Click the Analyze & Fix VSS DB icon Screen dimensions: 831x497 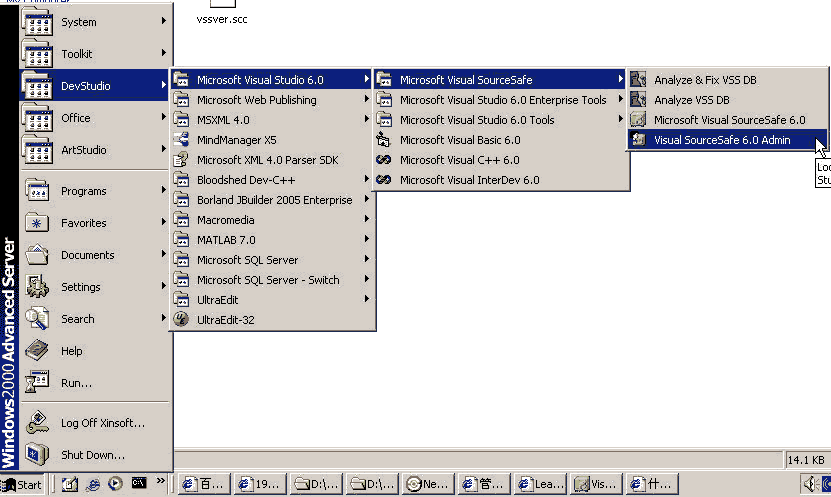pos(638,80)
